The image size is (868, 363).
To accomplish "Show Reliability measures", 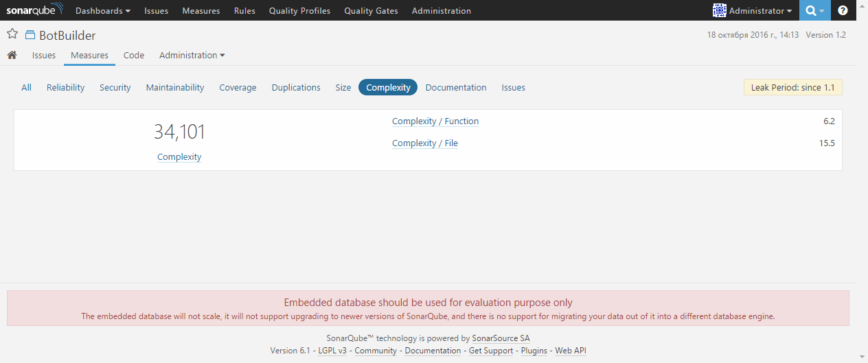I will pyautogui.click(x=66, y=87).
